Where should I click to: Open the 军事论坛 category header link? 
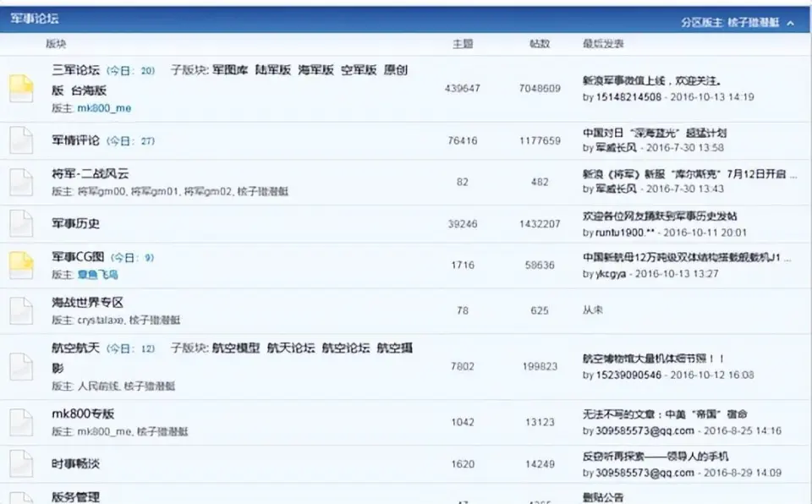pos(35,19)
